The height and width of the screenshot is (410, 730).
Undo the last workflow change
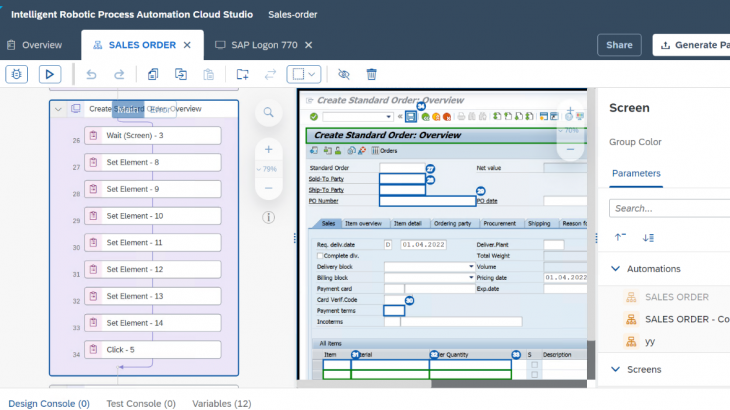click(x=92, y=74)
